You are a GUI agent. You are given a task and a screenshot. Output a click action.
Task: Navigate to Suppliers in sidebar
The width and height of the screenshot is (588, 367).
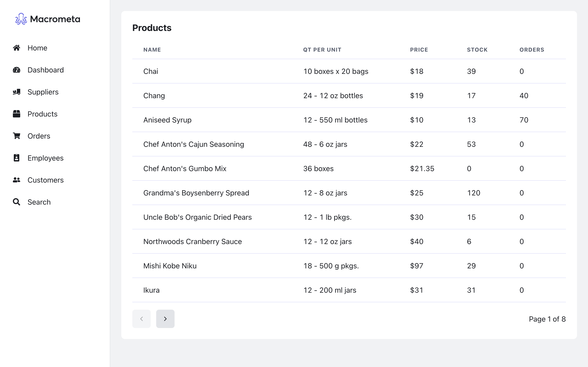pyautogui.click(x=43, y=92)
